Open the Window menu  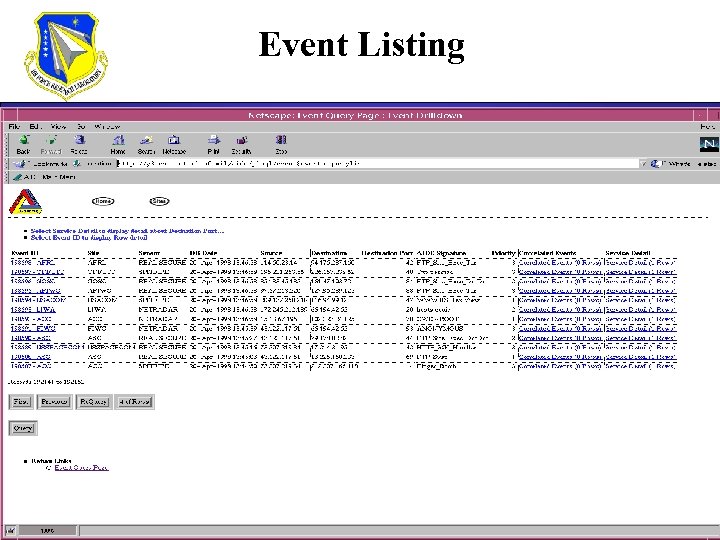107,126
